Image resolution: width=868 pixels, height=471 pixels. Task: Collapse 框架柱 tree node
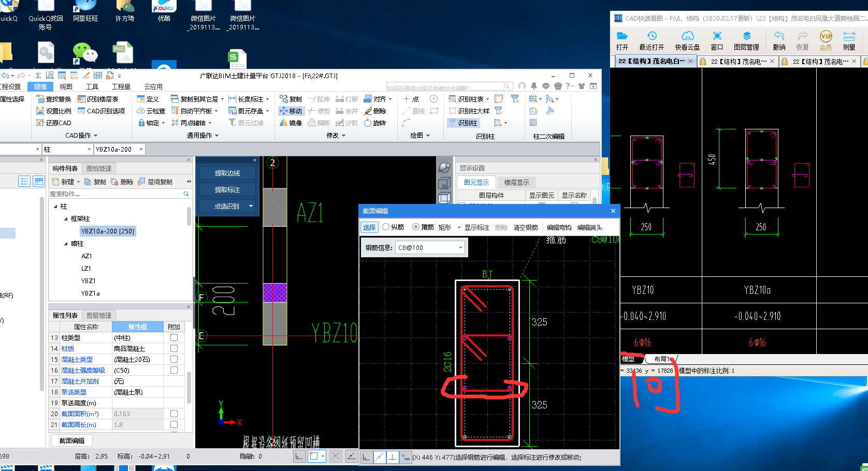pyautogui.click(x=66, y=219)
